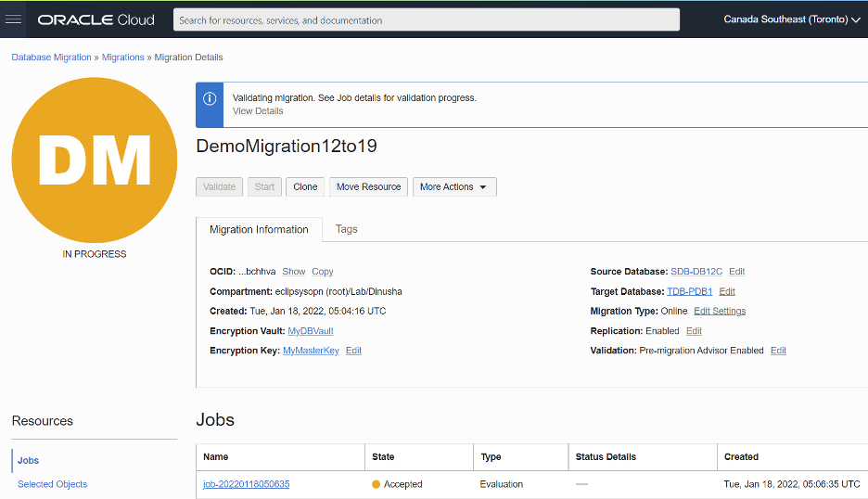Image resolution: width=868 pixels, height=499 pixels.
Task: Edit the Source Database
Action: point(737,272)
